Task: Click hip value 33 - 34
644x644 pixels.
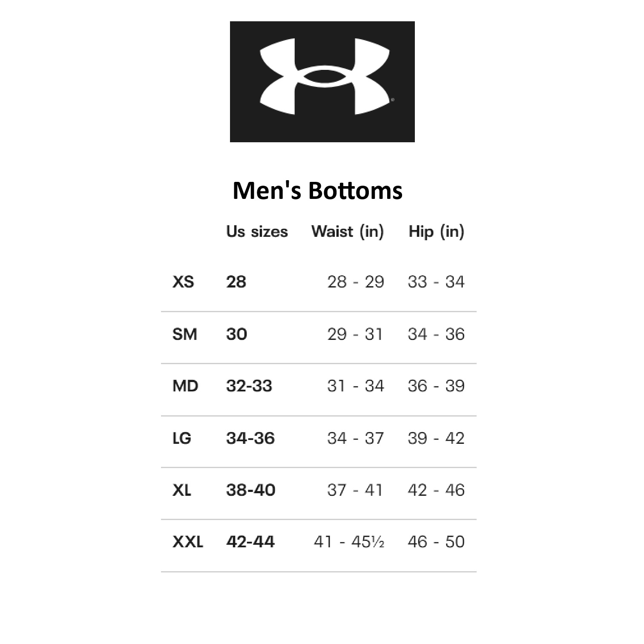Action: coord(436,282)
